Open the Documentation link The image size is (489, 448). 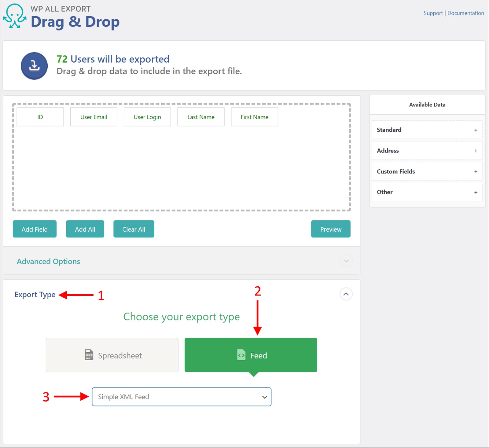pyautogui.click(x=465, y=13)
